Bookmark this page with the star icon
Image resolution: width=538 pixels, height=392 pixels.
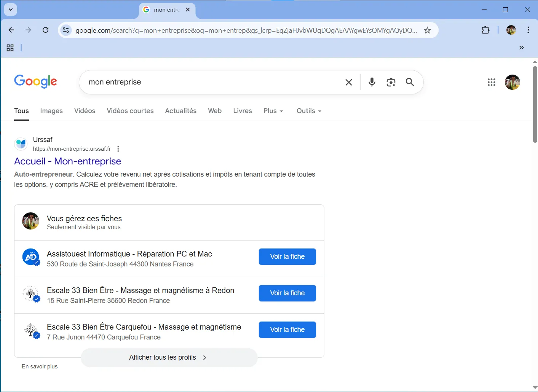pyautogui.click(x=427, y=30)
